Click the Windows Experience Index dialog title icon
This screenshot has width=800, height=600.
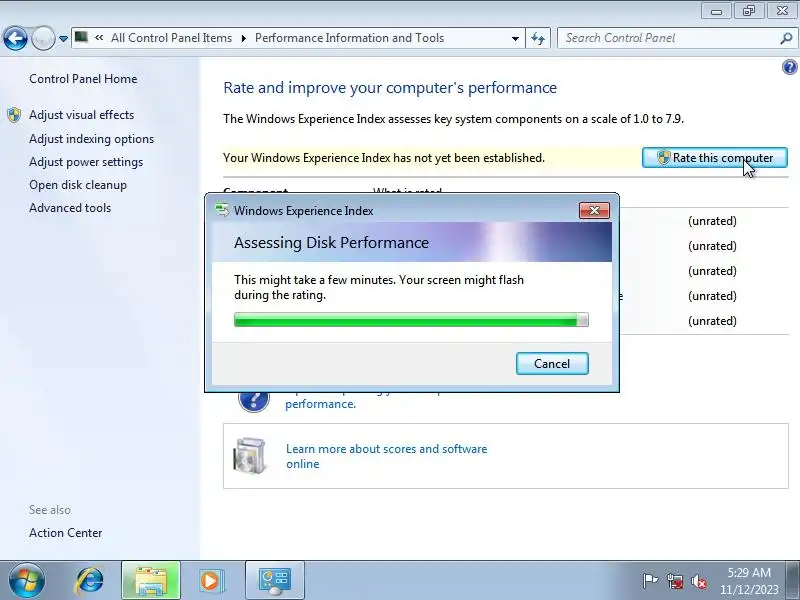click(x=222, y=210)
